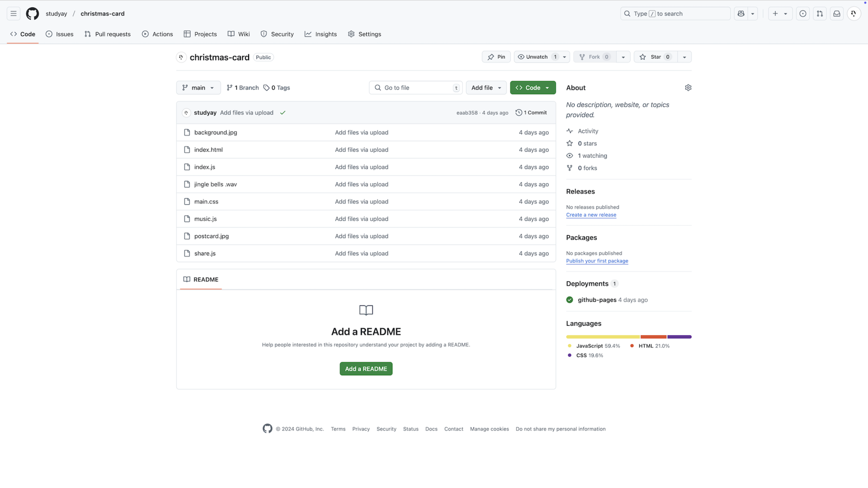This screenshot has width=868, height=488.
Task: Open file postcard.jpg
Action: 212,236
